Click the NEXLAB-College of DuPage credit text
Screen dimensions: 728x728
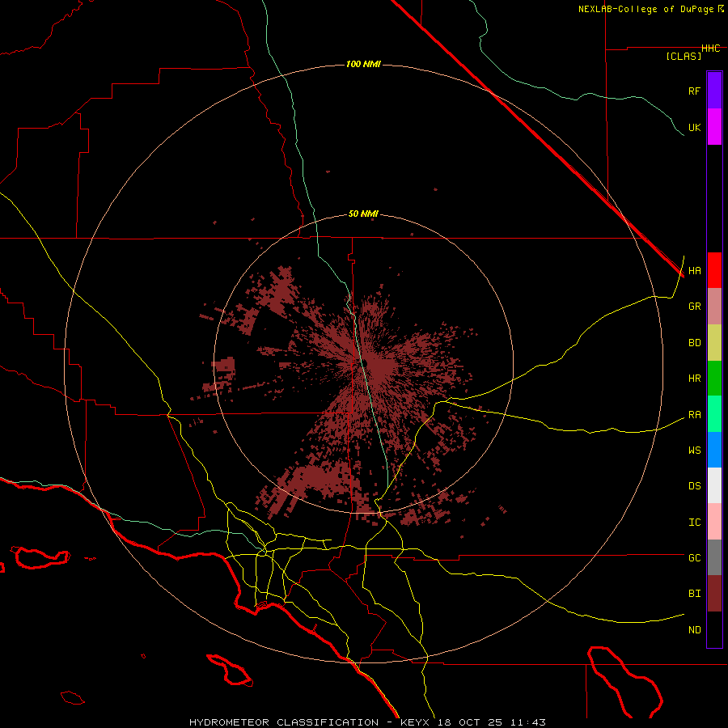[x=645, y=9]
